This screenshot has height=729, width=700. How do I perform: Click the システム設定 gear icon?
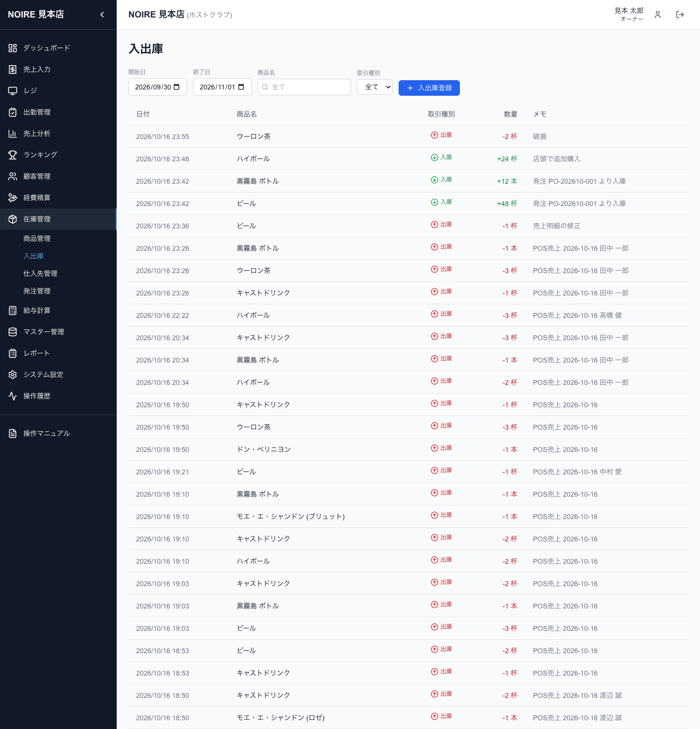coord(13,375)
